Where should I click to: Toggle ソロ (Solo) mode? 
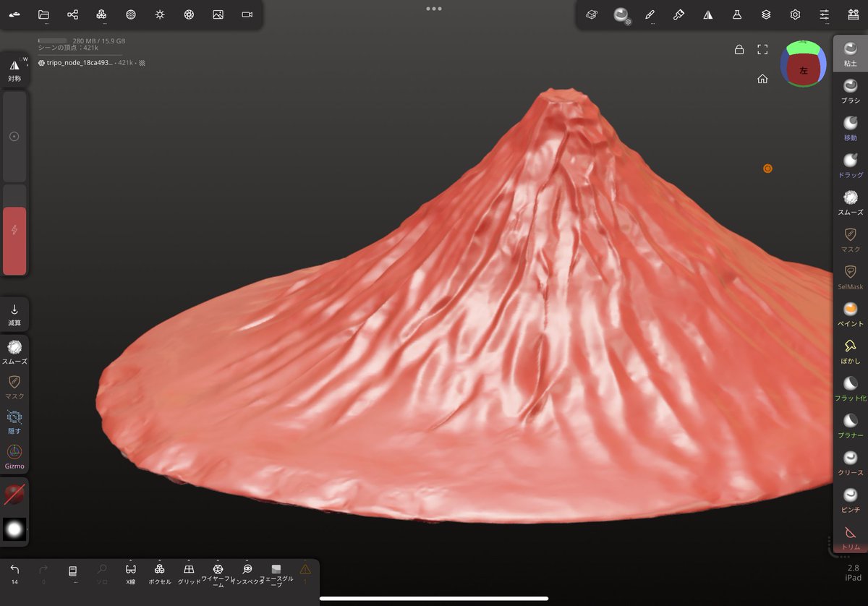pos(102,574)
